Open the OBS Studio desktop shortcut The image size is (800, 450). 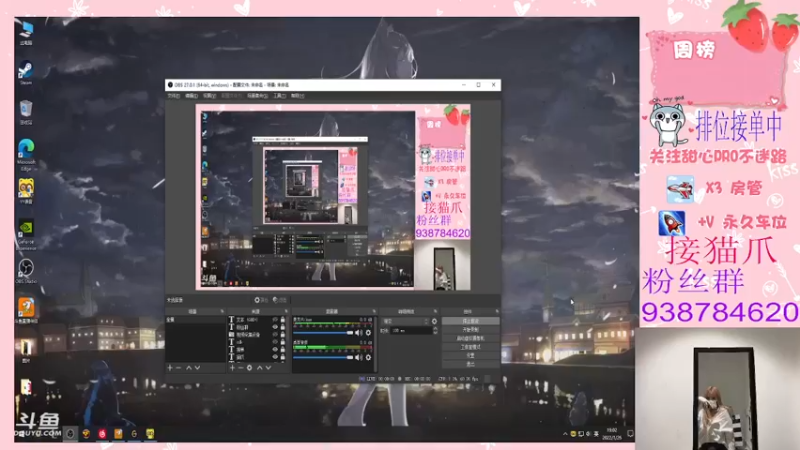pos(26,271)
